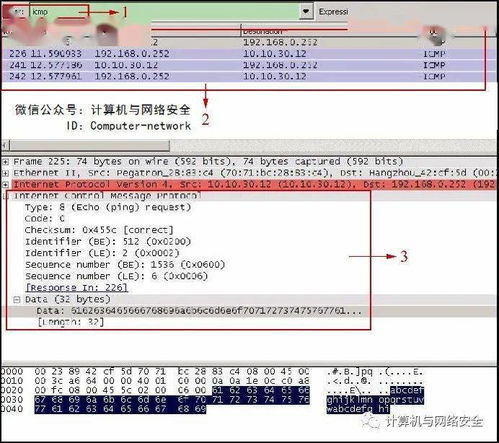The width and height of the screenshot is (499, 443).
Task: Click the Expression button next to filter
Action: point(333,12)
